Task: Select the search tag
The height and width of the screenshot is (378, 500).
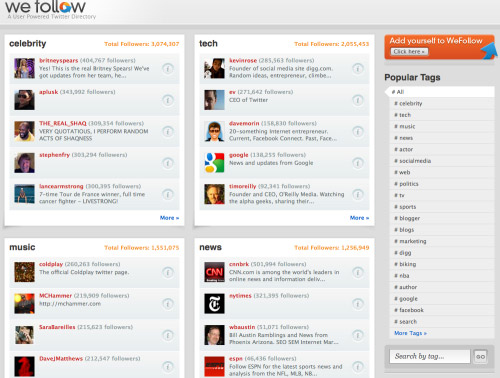Action: [405, 322]
